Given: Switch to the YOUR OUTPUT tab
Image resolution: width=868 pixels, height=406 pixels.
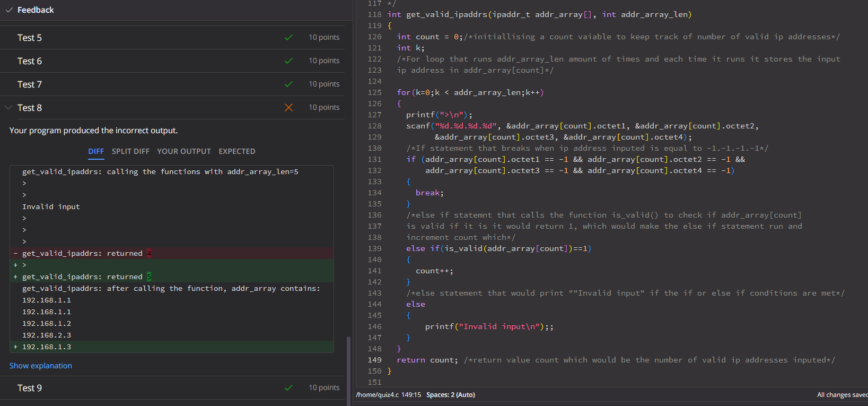Looking at the screenshot, I should tap(184, 151).
